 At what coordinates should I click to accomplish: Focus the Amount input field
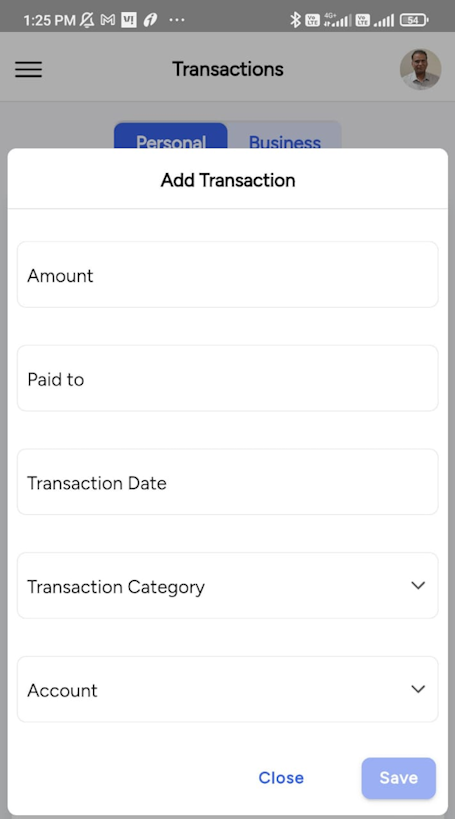[228, 274]
